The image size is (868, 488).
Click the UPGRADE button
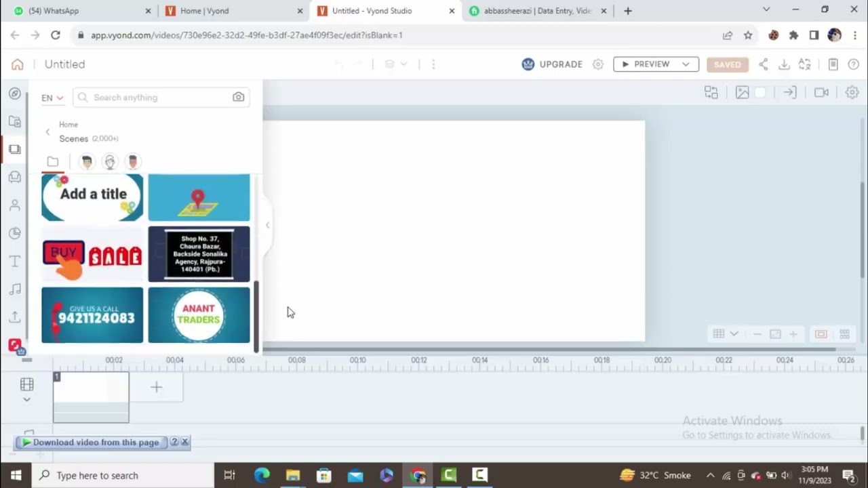pos(553,64)
